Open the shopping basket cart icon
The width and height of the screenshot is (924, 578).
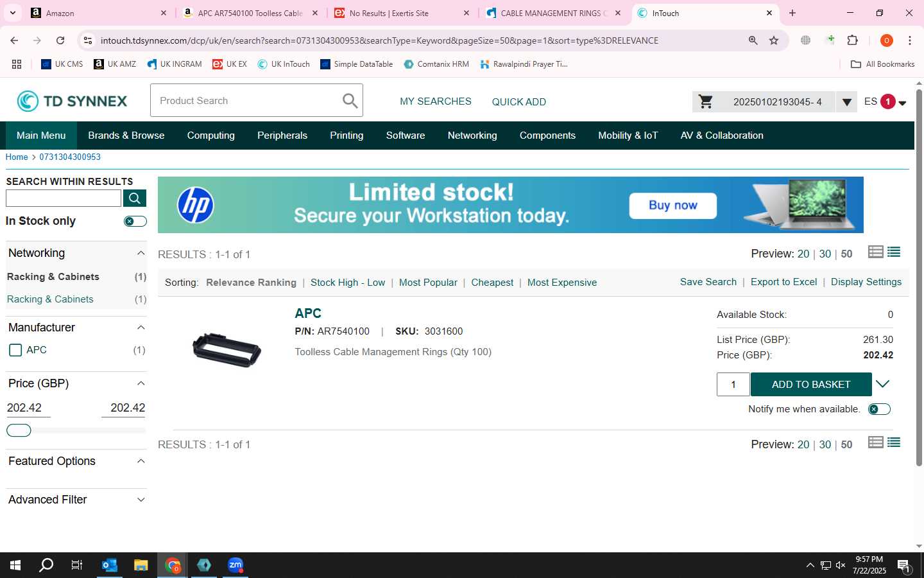(x=706, y=101)
